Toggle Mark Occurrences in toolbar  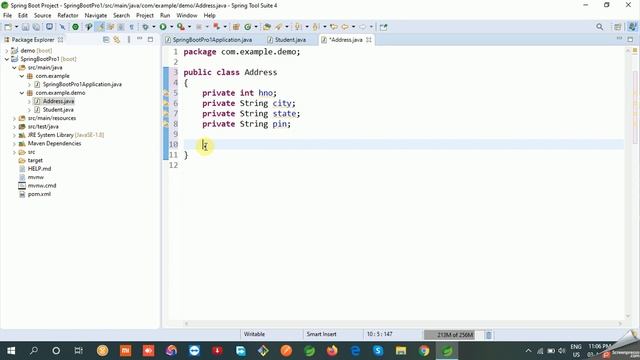click(x=100, y=27)
